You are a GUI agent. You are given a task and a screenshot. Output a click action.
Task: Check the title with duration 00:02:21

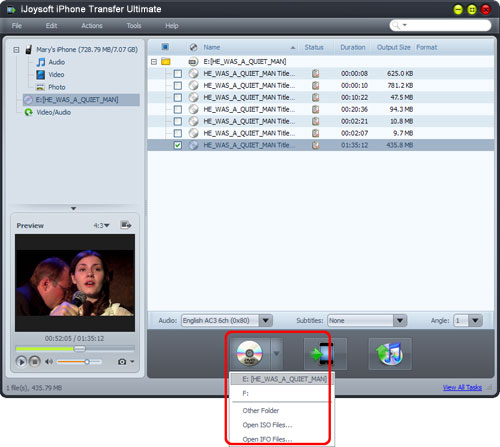[x=178, y=121]
